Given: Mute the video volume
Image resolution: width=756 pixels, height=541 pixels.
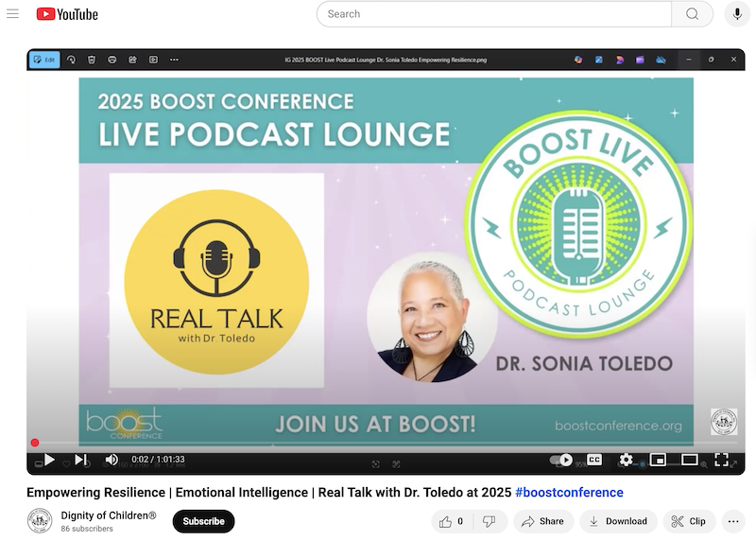Looking at the screenshot, I should (x=112, y=460).
